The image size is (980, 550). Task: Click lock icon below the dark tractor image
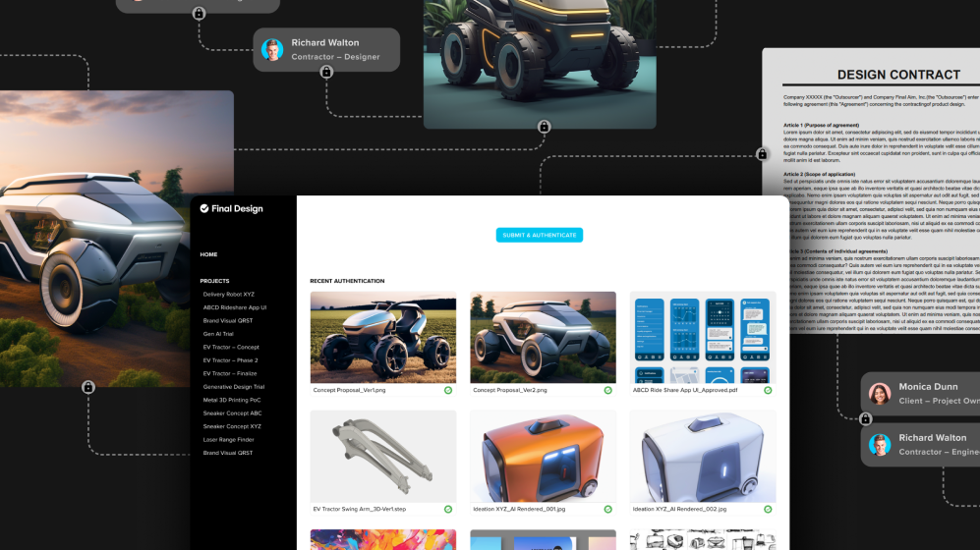pos(545,127)
